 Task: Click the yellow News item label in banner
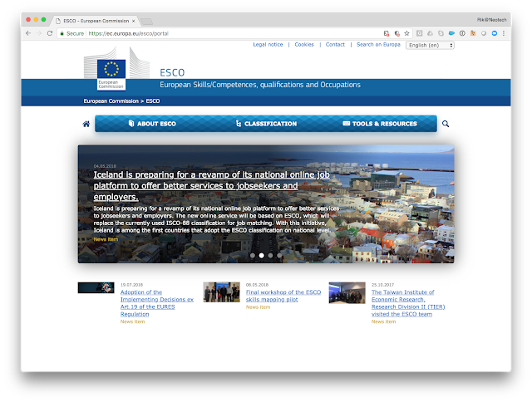pyautogui.click(x=106, y=239)
